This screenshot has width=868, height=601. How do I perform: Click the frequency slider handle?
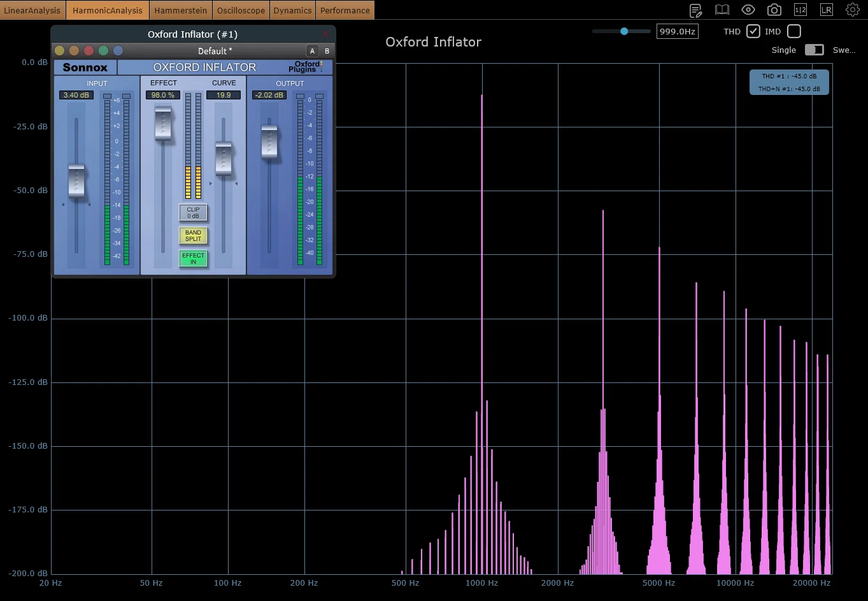pos(624,31)
